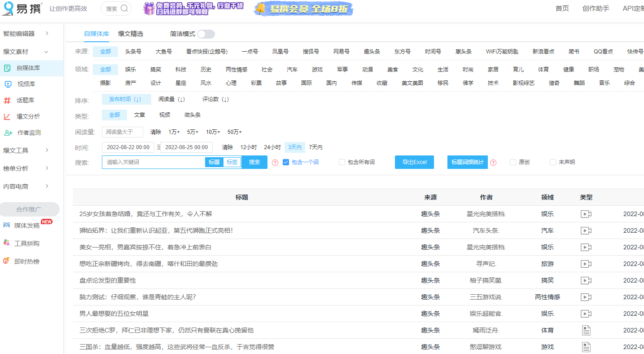Check the 原创 checkbox

click(513, 162)
